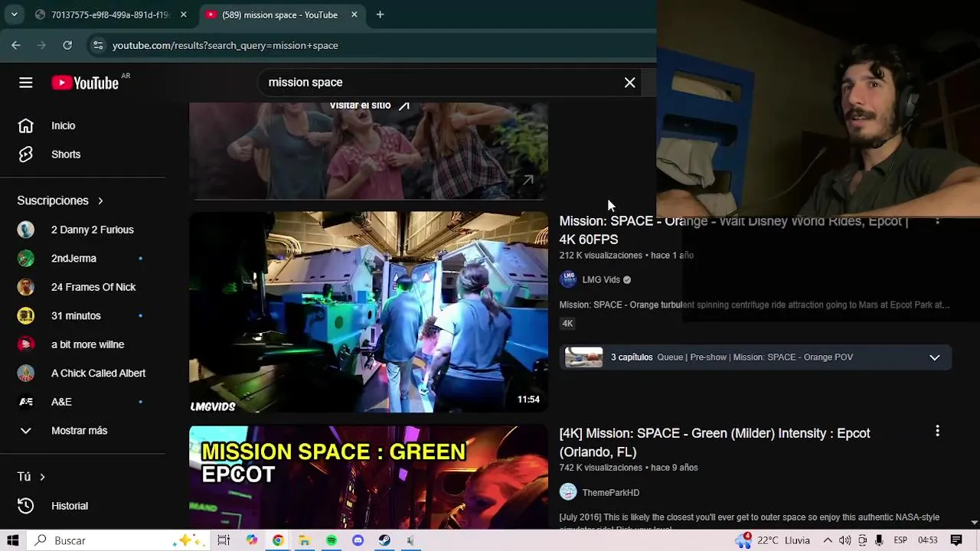
Task: Click the site info icon in address bar
Action: [x=98, y=45]
